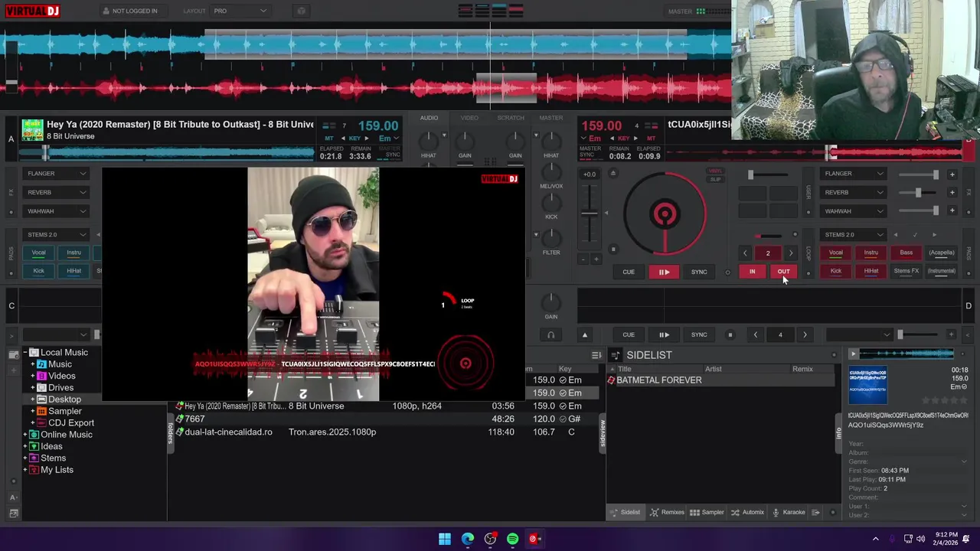This screenshot has height=551, width=980.
Task: Click deck B play/pause button
Action: pos(664,272)
